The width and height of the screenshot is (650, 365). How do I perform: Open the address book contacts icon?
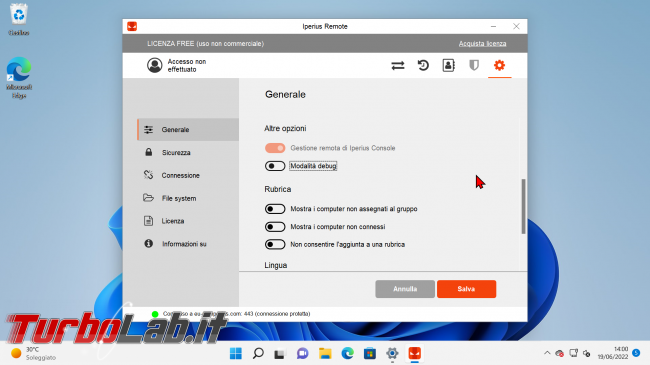click(448, 66)
